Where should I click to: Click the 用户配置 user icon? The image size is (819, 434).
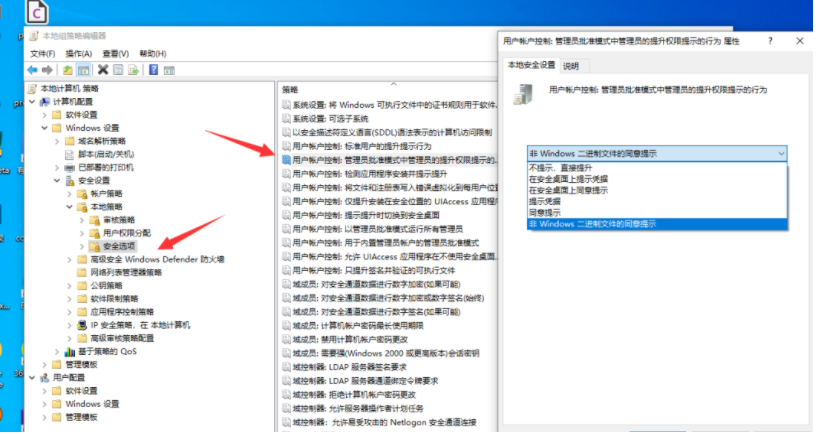[45, 378]
